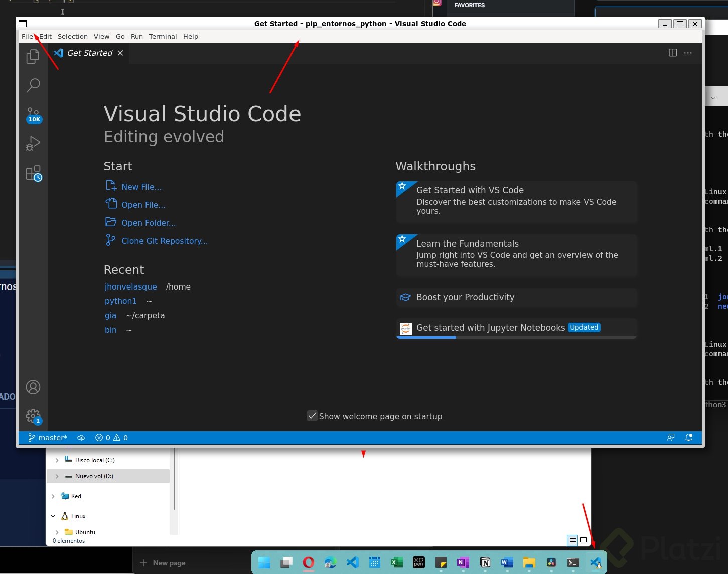Viewport: 728px width, 574px height.
Task: Open recent folder python1
Action: (120, 301)
